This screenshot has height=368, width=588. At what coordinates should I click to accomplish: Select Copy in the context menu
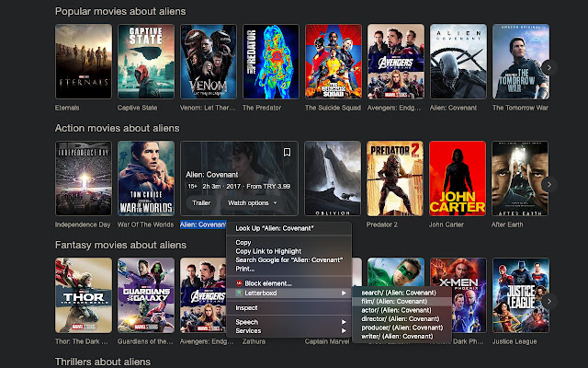coord(288,243)
